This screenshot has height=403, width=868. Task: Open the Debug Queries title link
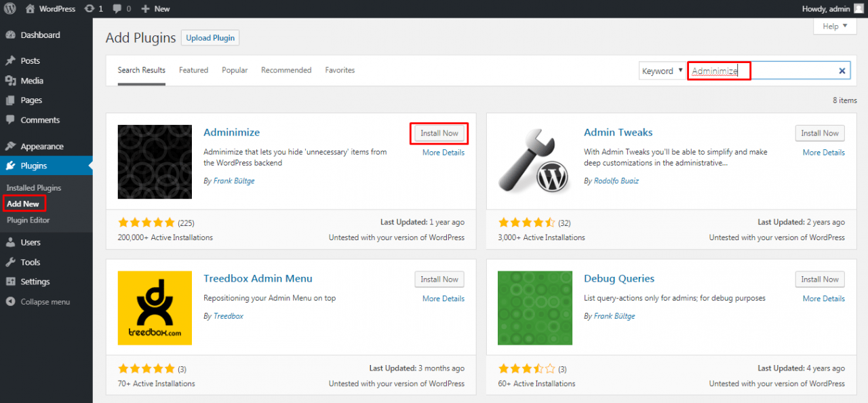point(619,278)
